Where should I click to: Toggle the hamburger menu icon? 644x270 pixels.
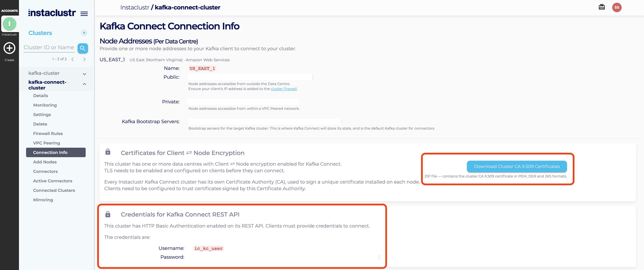tap(84, 14)
